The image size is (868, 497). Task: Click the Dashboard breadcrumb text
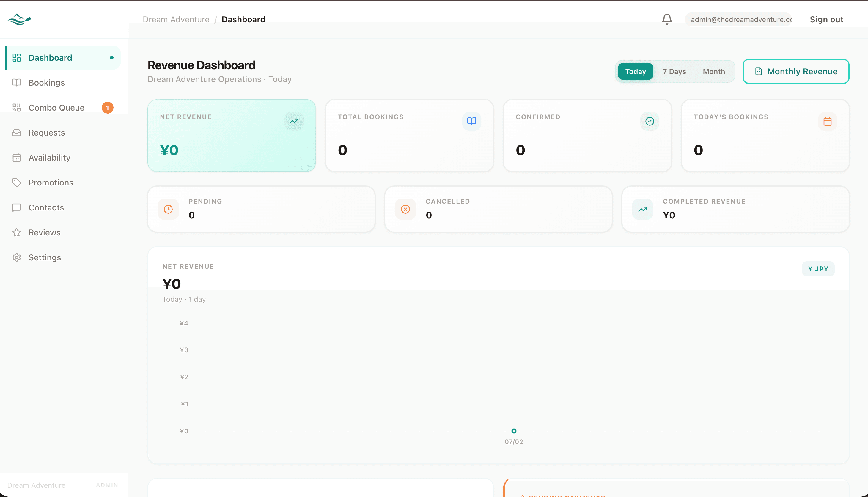243,19
